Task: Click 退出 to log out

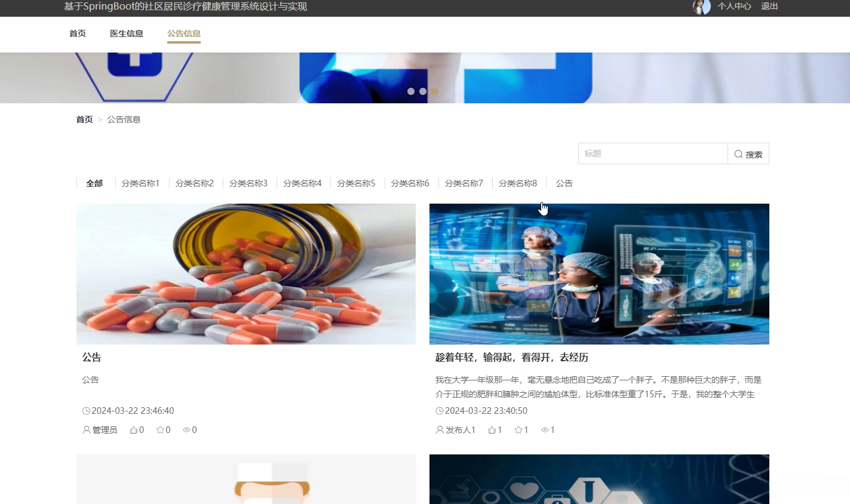Action: click(x=769, y=7)
